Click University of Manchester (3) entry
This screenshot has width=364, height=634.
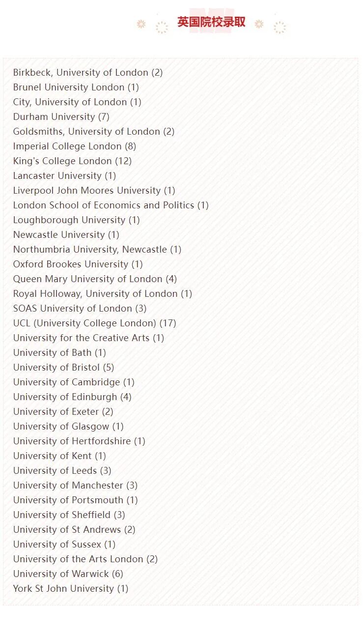[x=75, y=486]
